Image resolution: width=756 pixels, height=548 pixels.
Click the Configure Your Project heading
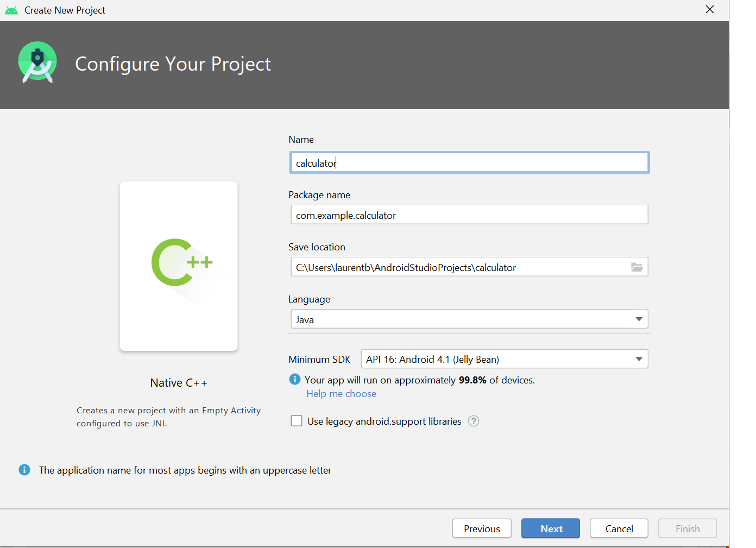[173, 64]
